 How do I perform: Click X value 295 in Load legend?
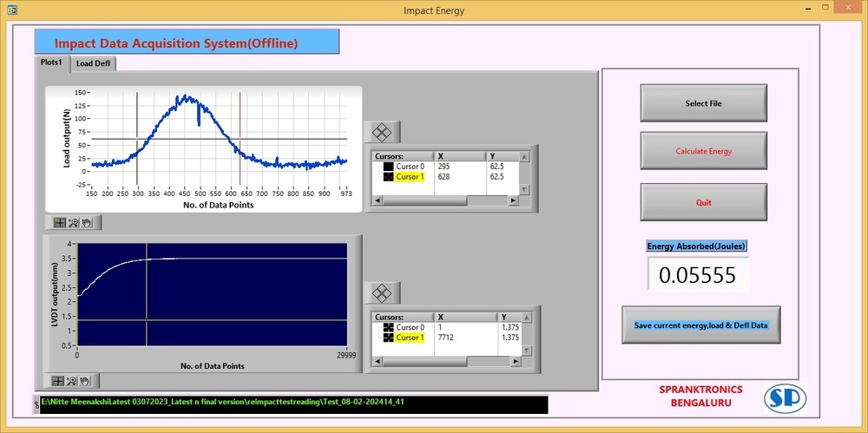[444, 166]
